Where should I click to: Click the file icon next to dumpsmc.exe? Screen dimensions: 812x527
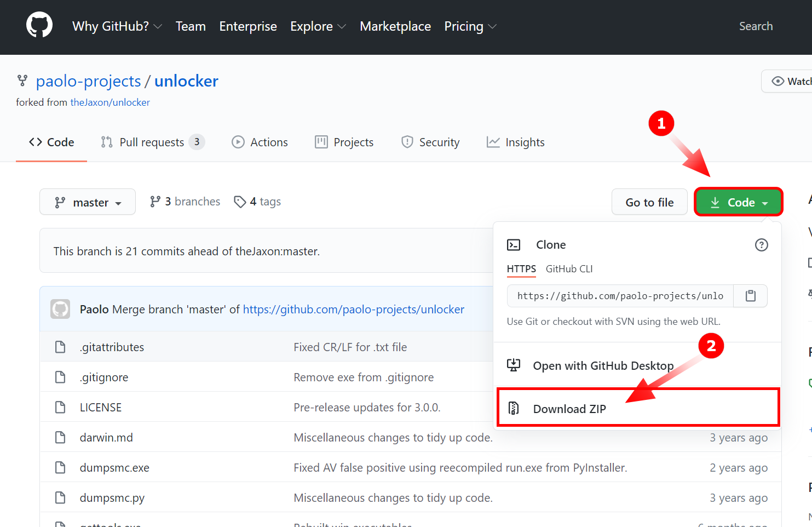coord(60,467)
